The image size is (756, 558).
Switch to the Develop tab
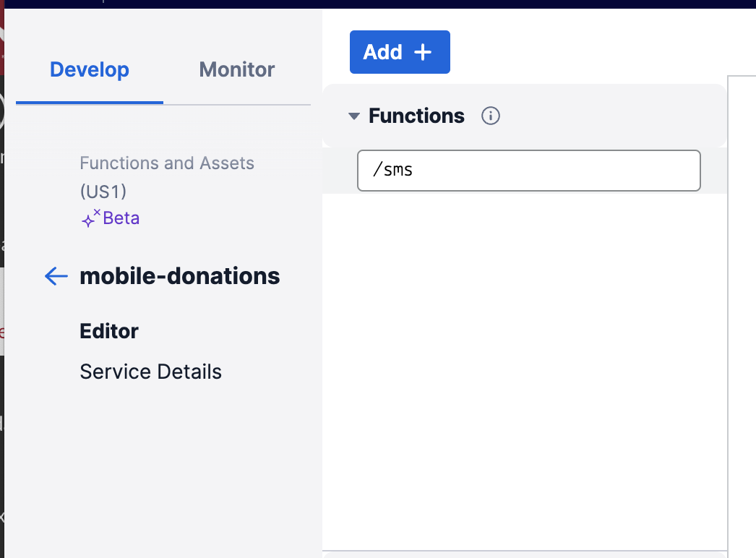(x=90, y=70)
